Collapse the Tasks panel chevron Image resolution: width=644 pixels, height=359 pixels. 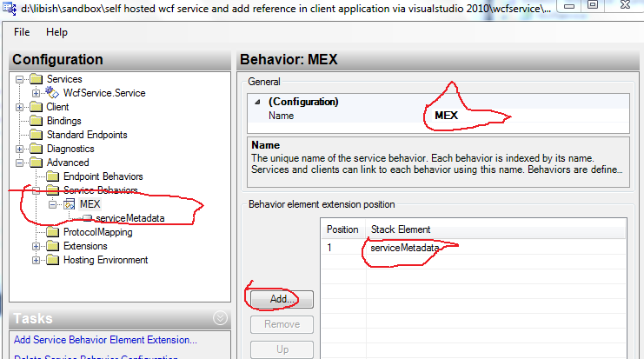[x=220, y=318]
